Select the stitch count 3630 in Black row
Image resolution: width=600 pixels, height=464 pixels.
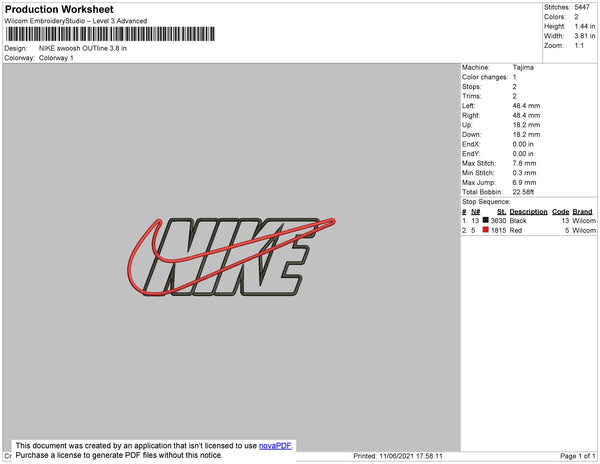pyautogui.click(x=499, y=221)
